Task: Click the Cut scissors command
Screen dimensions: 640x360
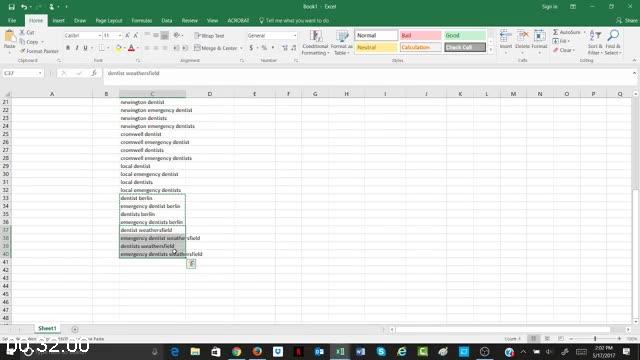Action: pyautogui.click(x=27, y=32)
